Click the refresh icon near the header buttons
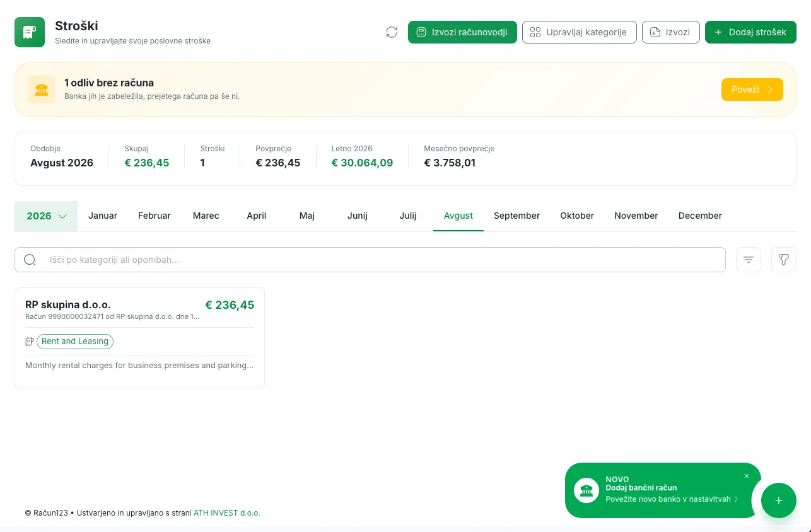This screenshot has height=532, width=811. pos(392,32)
